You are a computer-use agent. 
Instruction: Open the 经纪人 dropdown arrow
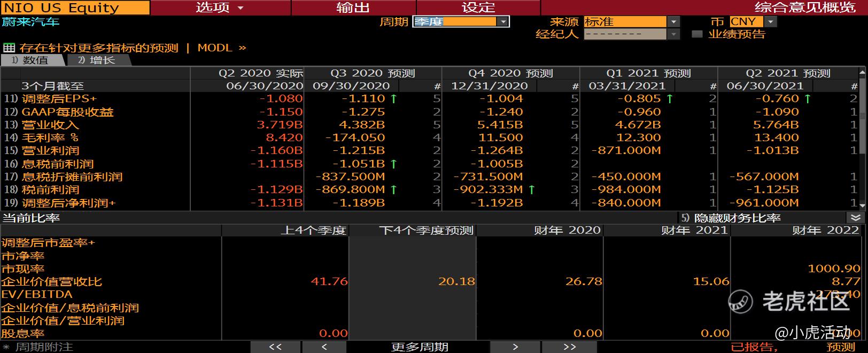pyautogui.click(x=674, y=34)
